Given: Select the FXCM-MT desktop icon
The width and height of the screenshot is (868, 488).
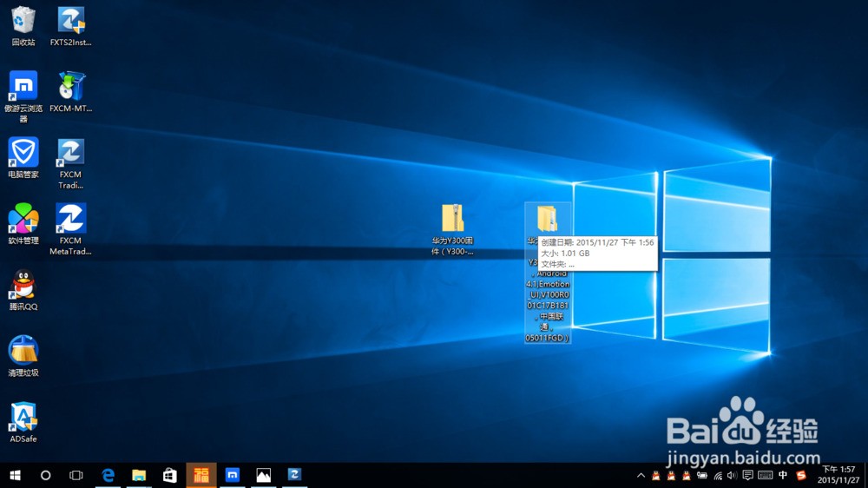Looking at the screenshot, I should point(71,92).
